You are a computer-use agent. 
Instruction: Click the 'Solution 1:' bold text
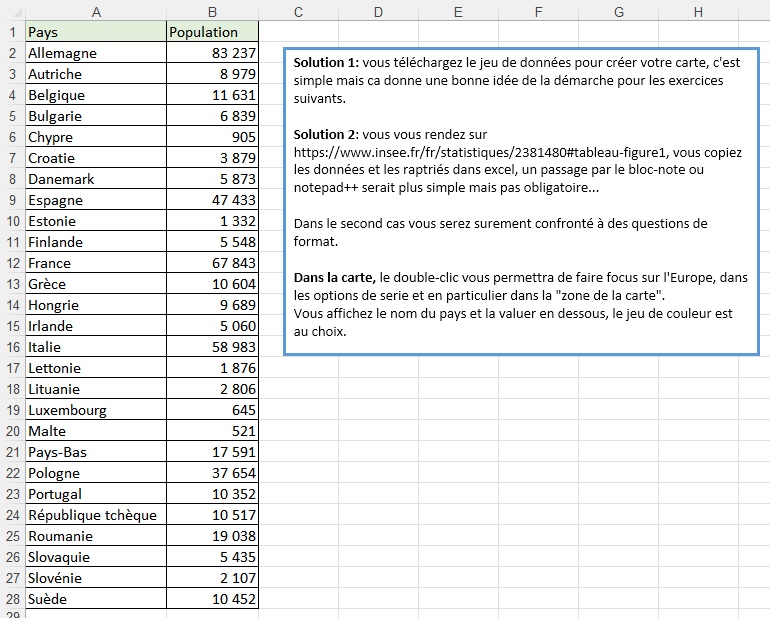pyautogui.click(x=327, y=62)
